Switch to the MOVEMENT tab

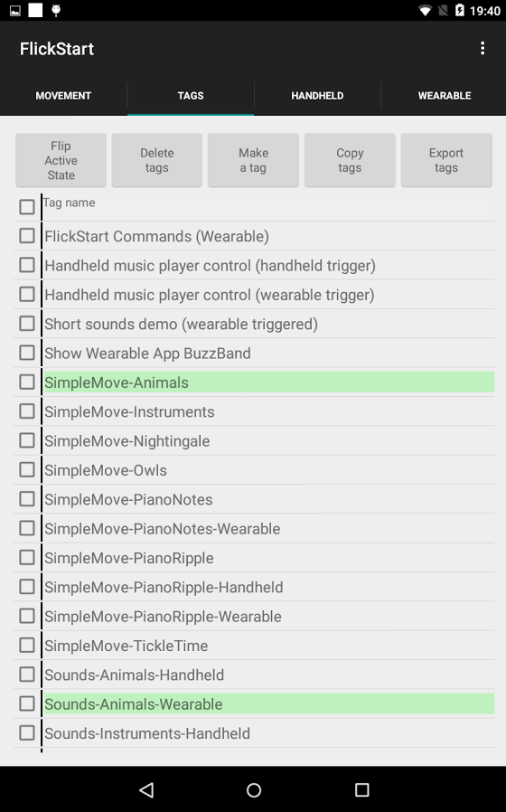tap(63, 96)
